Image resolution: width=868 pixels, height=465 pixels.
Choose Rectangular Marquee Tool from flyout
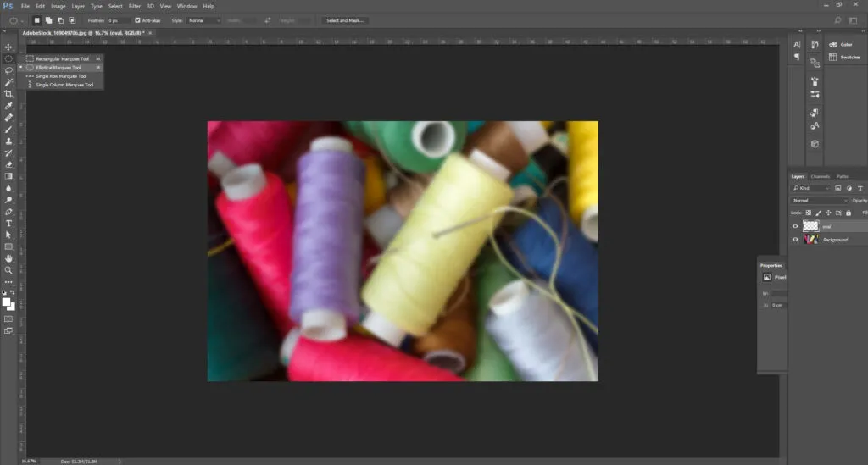pos(63,58)
